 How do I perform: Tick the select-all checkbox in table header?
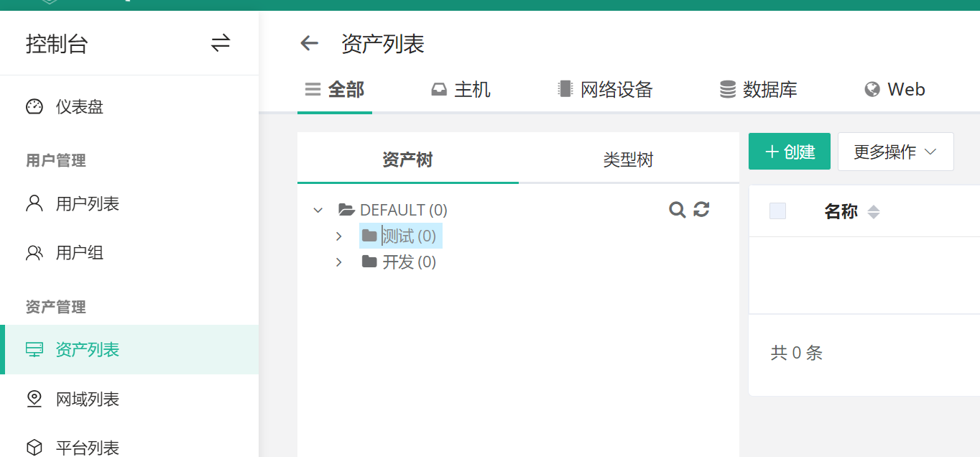pyautogui.click(x=777, y=211)
